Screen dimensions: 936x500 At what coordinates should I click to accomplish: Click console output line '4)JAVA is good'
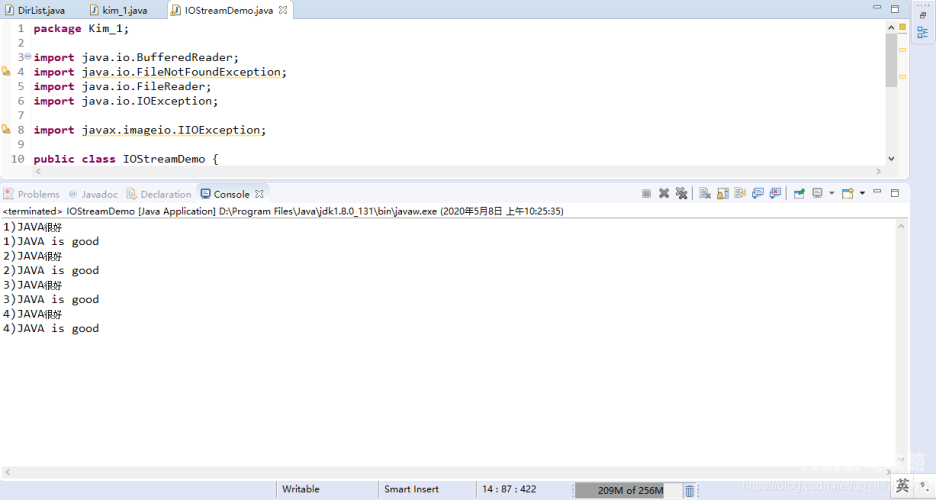point(51,328)
